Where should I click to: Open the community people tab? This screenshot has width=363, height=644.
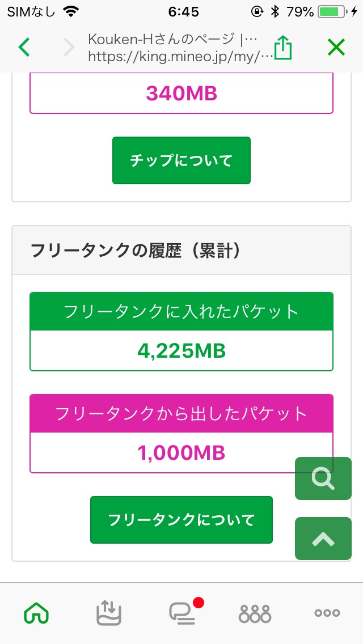point(255,613)
